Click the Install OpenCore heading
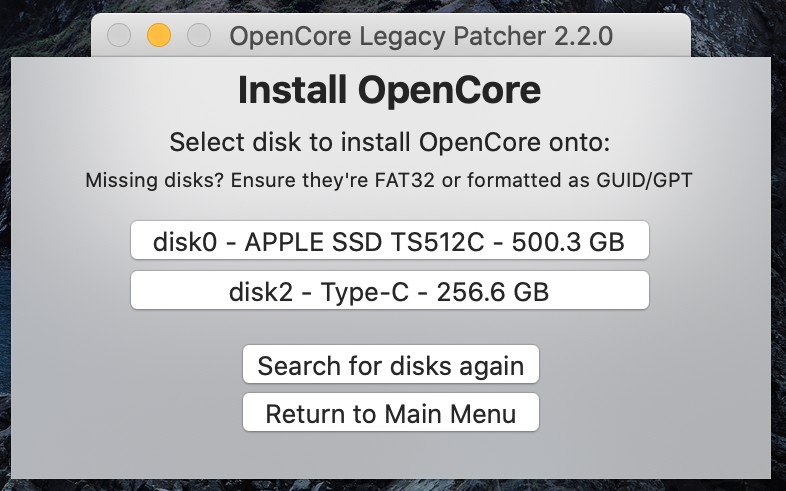The height and width of the screenshot is (491, 786). click(389, 90)
